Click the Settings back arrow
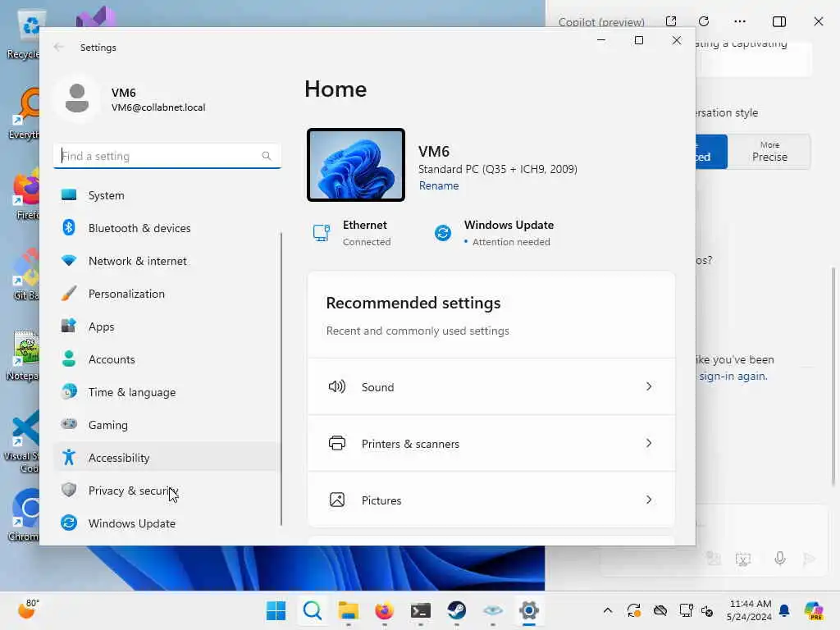 (x=59, y=47)
